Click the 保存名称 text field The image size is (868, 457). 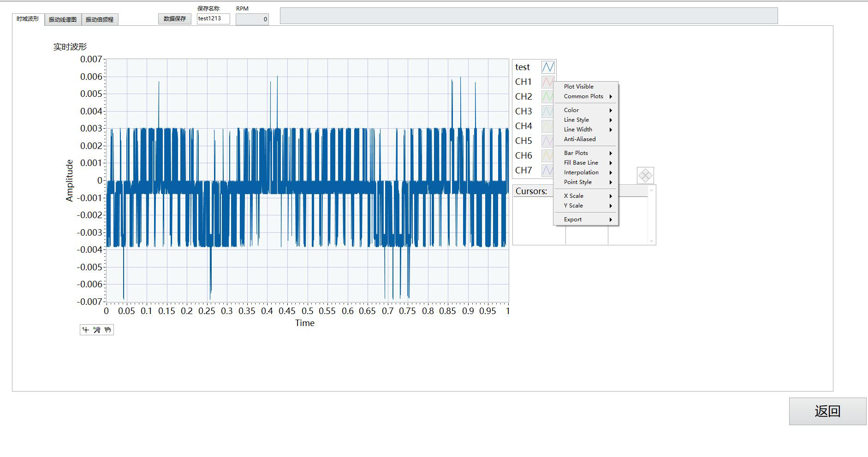pos(213,19)
